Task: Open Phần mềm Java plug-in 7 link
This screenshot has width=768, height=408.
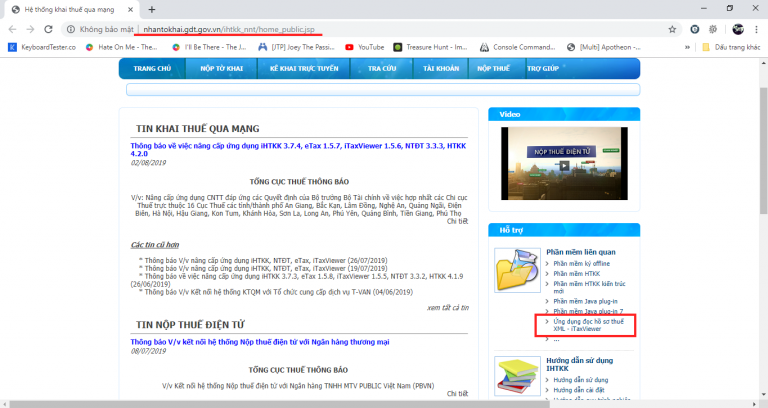Action: (x=588, y=312)
